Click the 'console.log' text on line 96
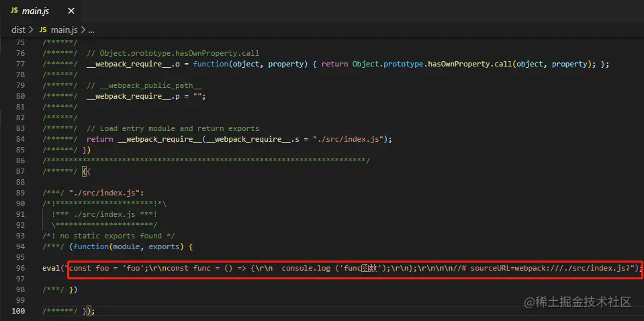The image size is (644, 321). click(x=306, y=268)
